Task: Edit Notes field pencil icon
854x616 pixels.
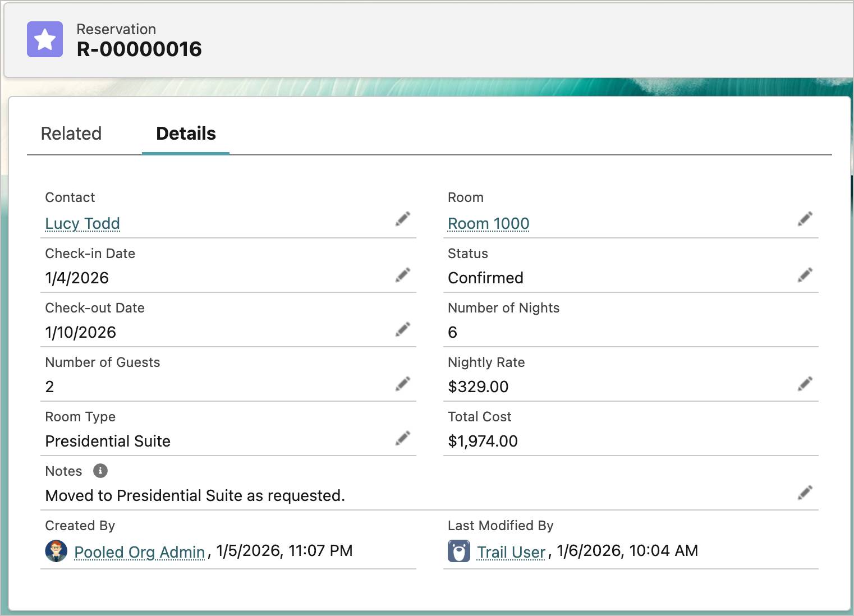Action: coord(805,493)
